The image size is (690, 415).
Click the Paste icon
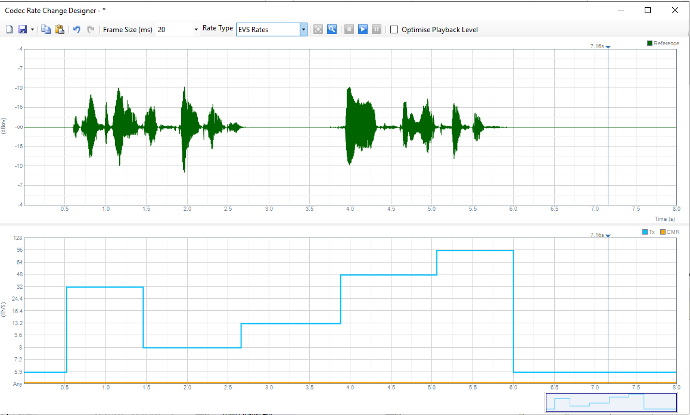click(x=60, y=30)
